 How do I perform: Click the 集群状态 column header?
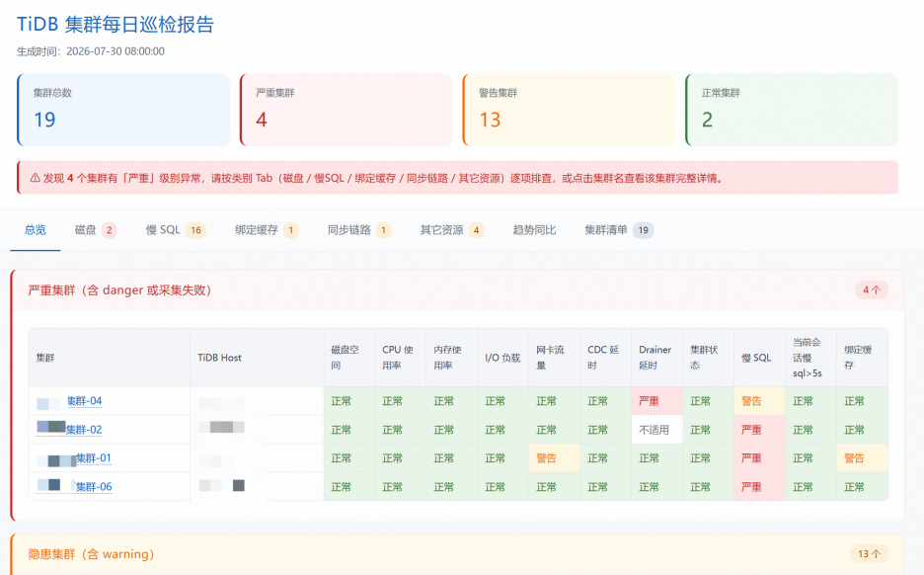click(x=709, y=358)
